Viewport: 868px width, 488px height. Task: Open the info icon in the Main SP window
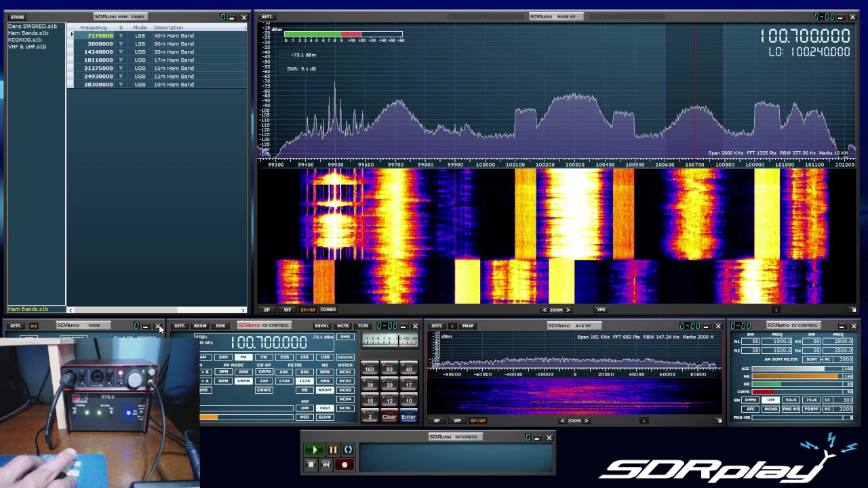click(776, 310)
